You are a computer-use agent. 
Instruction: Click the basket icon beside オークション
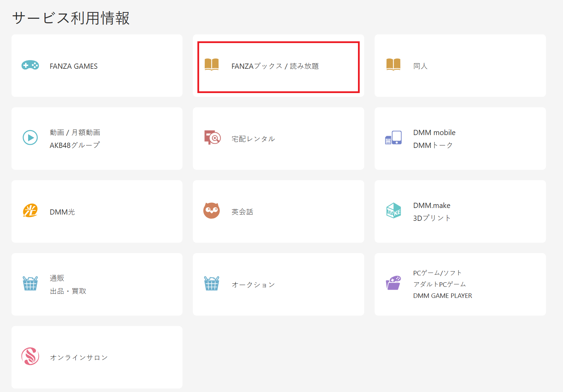[212, 283]
